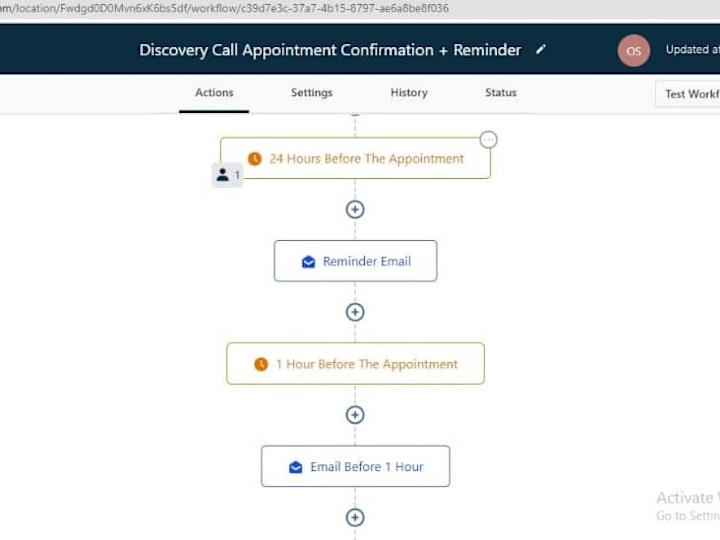Click the envelope icon on Reminder Email
720x540 pixels.
click(x=309, y=262)
